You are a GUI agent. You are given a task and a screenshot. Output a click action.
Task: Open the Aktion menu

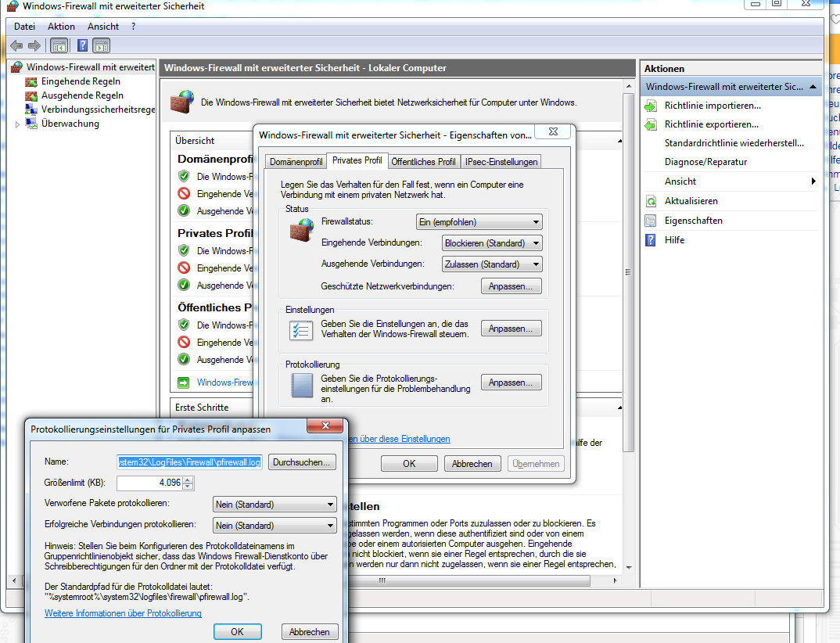61,27
